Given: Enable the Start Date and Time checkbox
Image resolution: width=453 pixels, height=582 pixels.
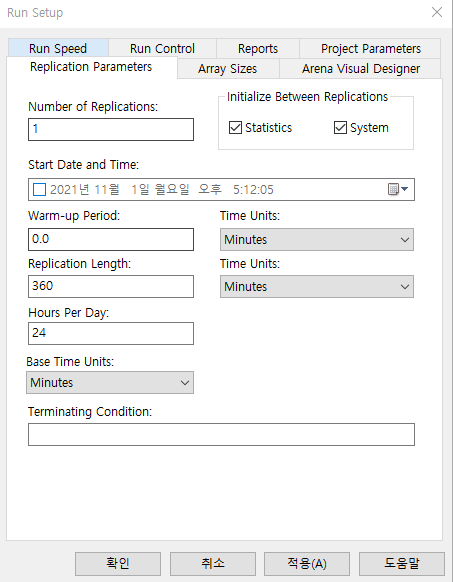Looking at the screenshot, I should 39,189.
